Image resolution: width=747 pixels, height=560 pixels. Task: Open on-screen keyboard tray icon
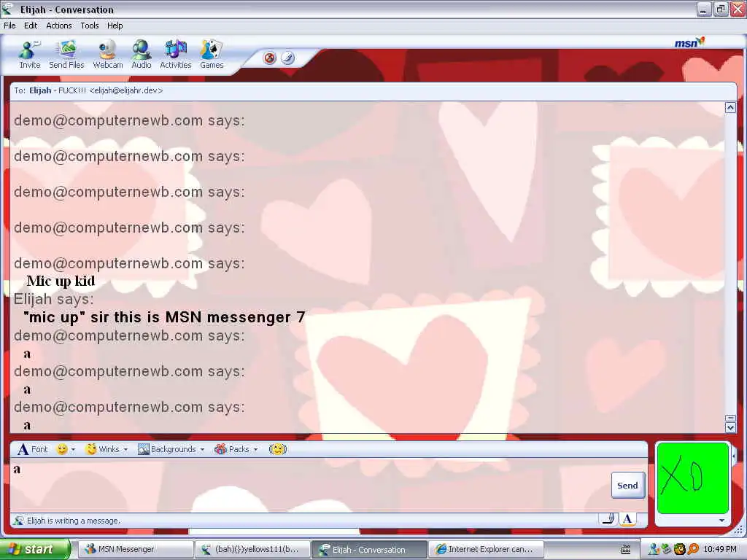(626, 550)
